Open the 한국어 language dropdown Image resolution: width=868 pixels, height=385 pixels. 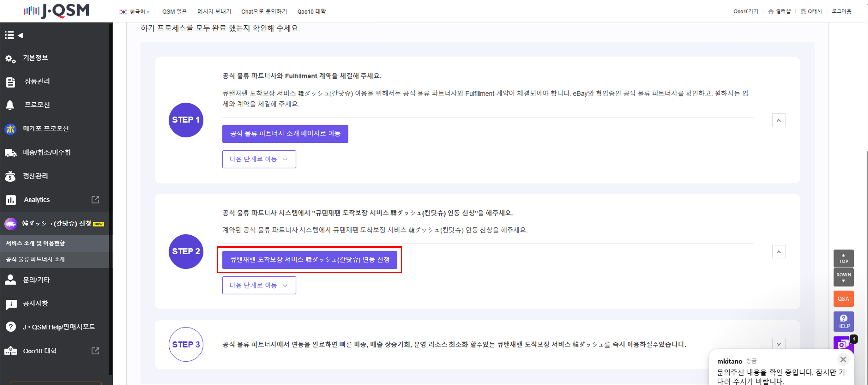point(135,12)
